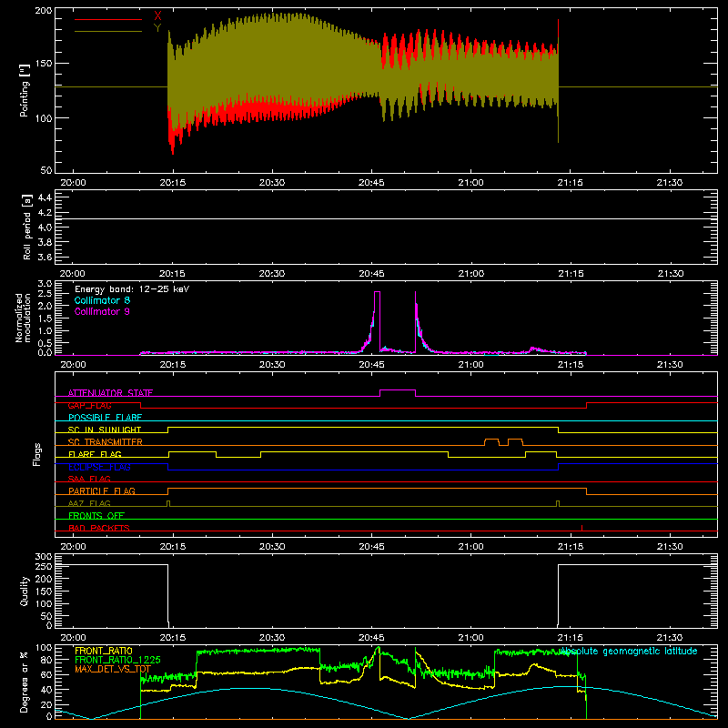
Task: Click the SC_TRANSMITTER label
Action: (x=106, y=442)
